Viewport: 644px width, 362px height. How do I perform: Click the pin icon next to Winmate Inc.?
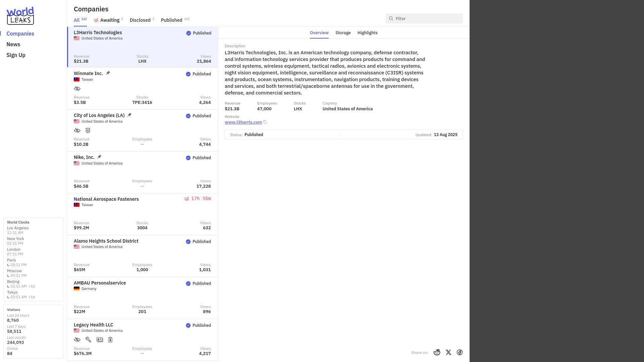click(108, 73)
